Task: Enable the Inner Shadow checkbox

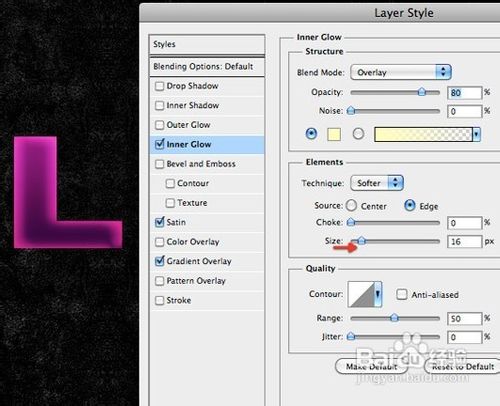Action: [159, 105]
